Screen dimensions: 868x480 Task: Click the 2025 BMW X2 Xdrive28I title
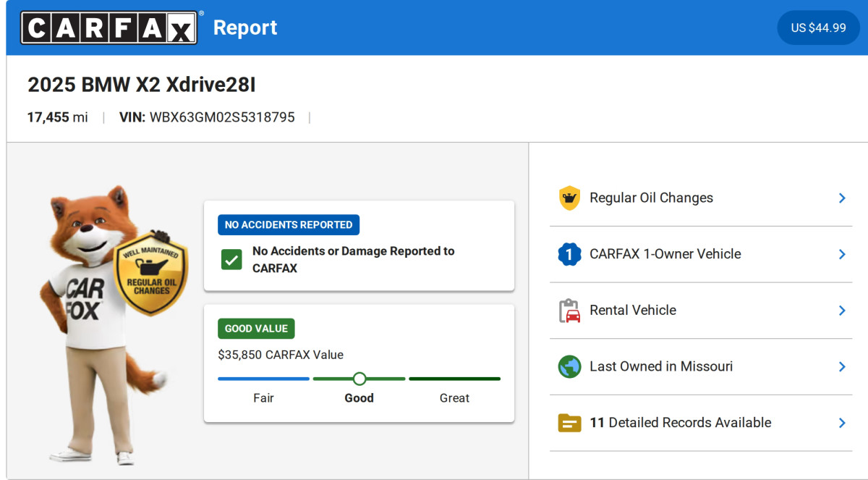coord(142,85)
